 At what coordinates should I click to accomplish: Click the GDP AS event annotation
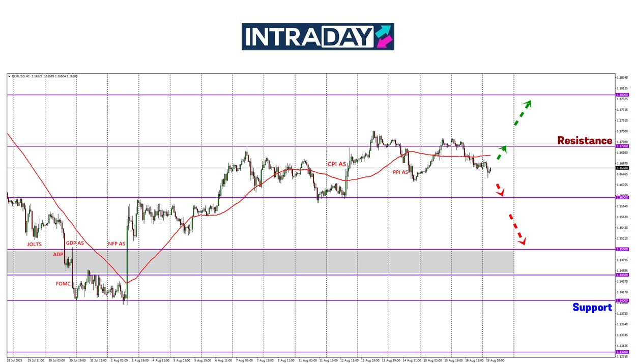(x=75, y=243)
